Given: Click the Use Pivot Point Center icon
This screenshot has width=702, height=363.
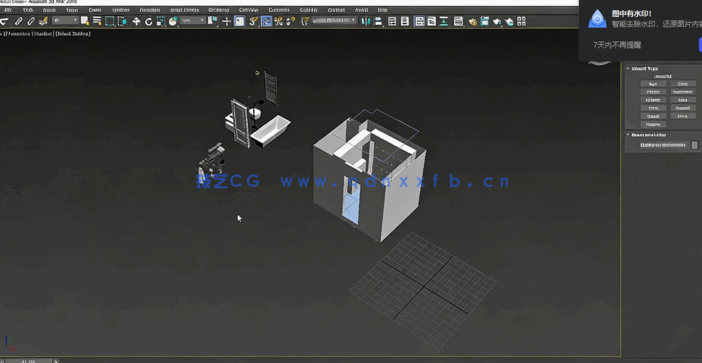Looking at the screenshot, I should coord(213,21).
